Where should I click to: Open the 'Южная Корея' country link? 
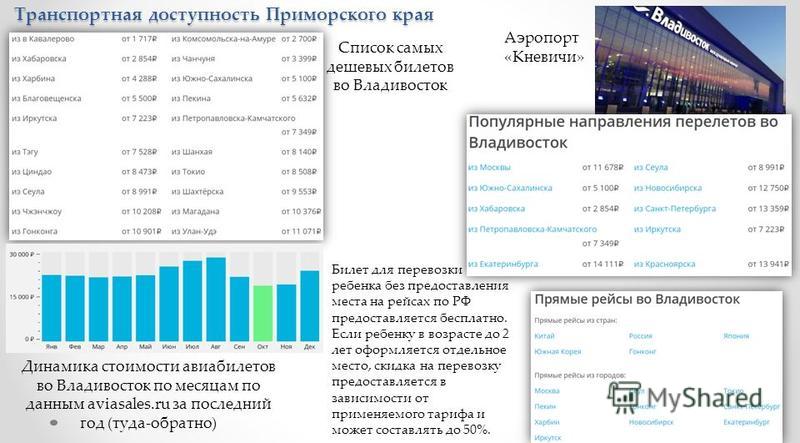click(x=558, y=352)
